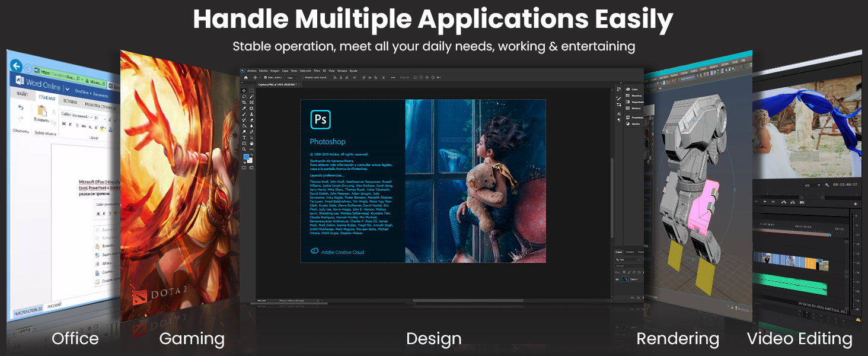
Task: Click the blue foreground color swatch
Action: pyautogui.click(x=246, y=157)
